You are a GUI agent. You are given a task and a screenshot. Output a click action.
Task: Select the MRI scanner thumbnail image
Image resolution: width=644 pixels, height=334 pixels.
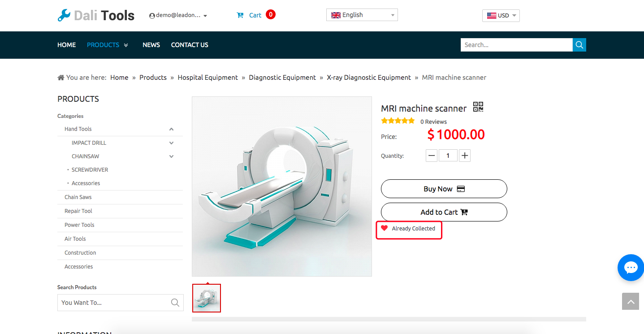click(x=207, y=298)
